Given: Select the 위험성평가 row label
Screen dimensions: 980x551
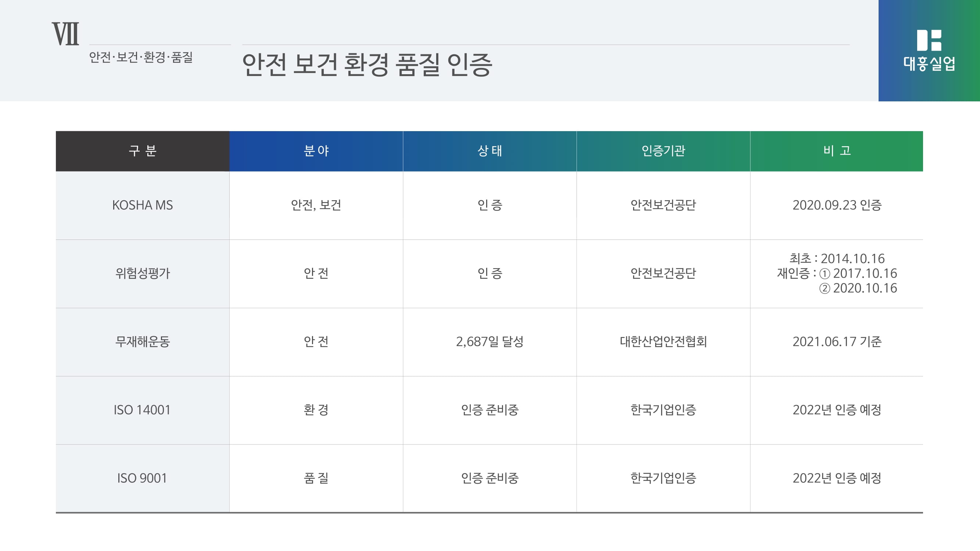Looking at the screenshot, I should click(142, 273).
